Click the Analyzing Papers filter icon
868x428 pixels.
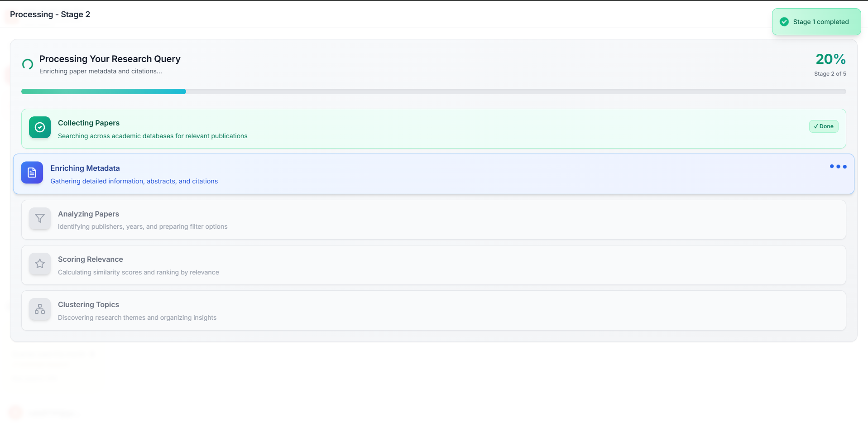pos(39,218)
